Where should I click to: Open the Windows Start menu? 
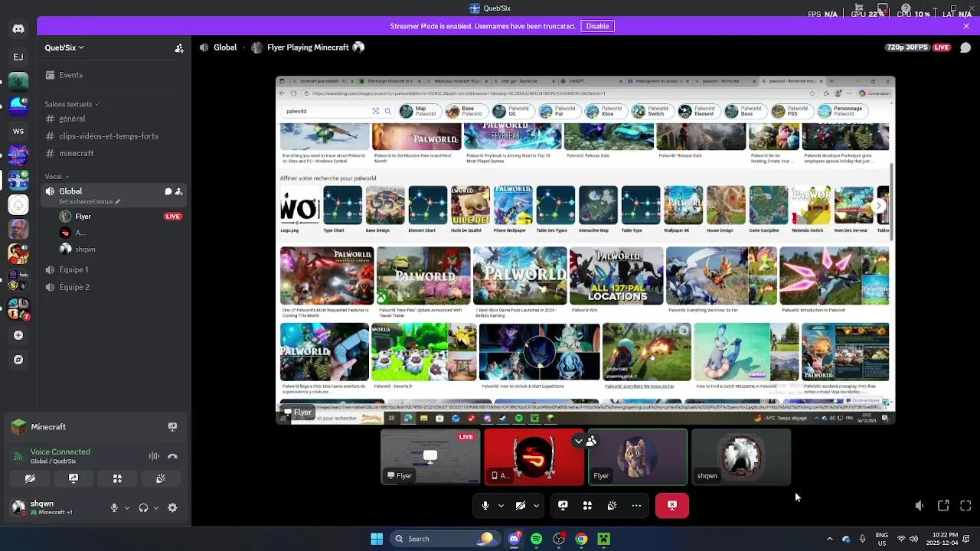point(377,539)
